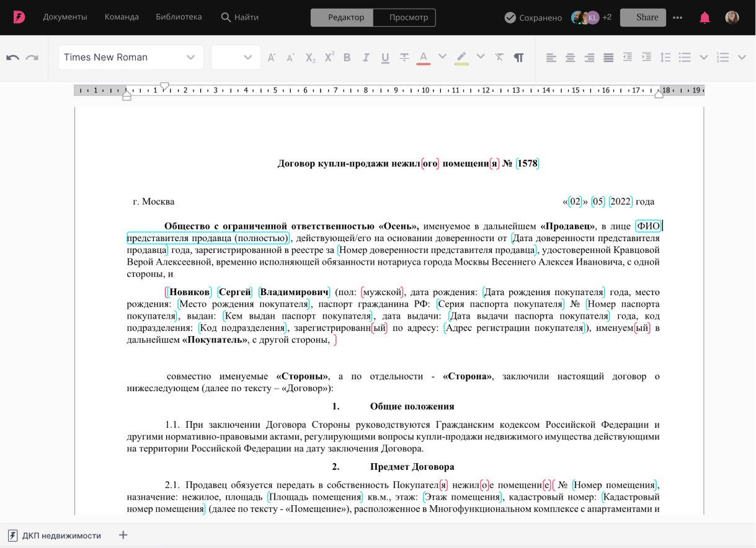Open the font size dropdown
The width and height of the screenshot is (756, 548).
click(x=248, y=57)
